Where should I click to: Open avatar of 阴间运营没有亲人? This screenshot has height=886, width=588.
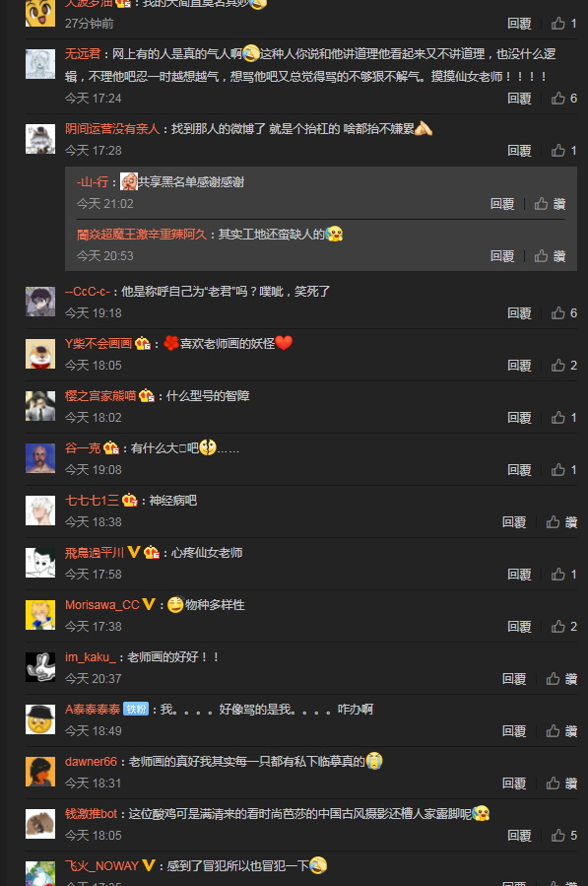(x=40, y=139)
